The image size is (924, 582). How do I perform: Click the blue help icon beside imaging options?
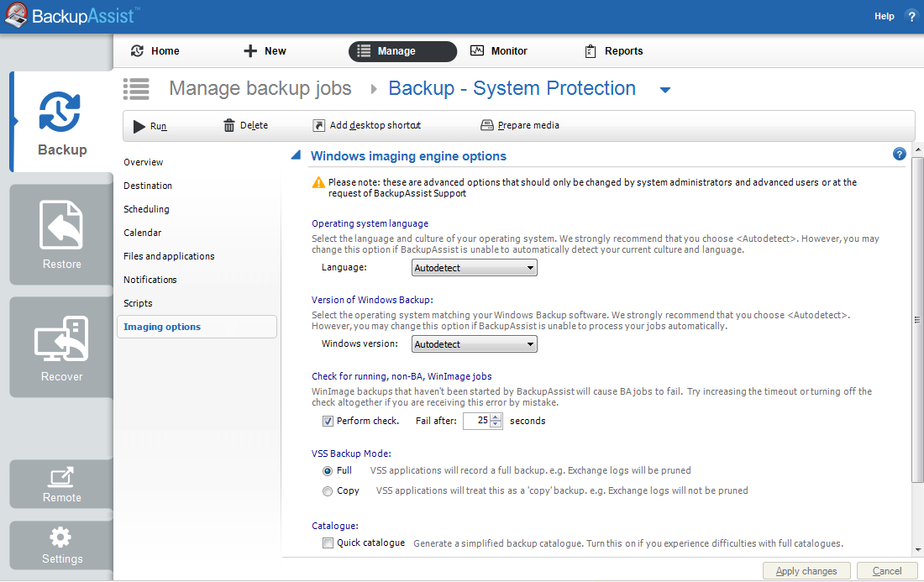900,155
